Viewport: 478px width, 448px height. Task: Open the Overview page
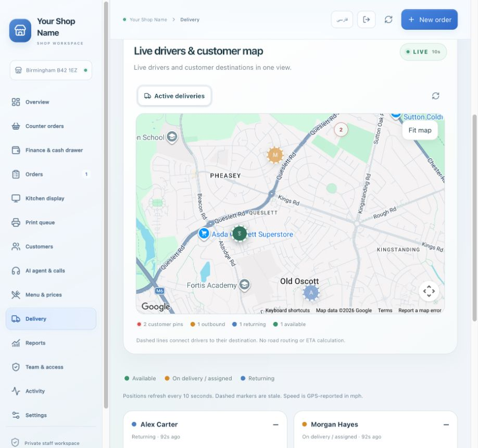(x=51, y=102)
